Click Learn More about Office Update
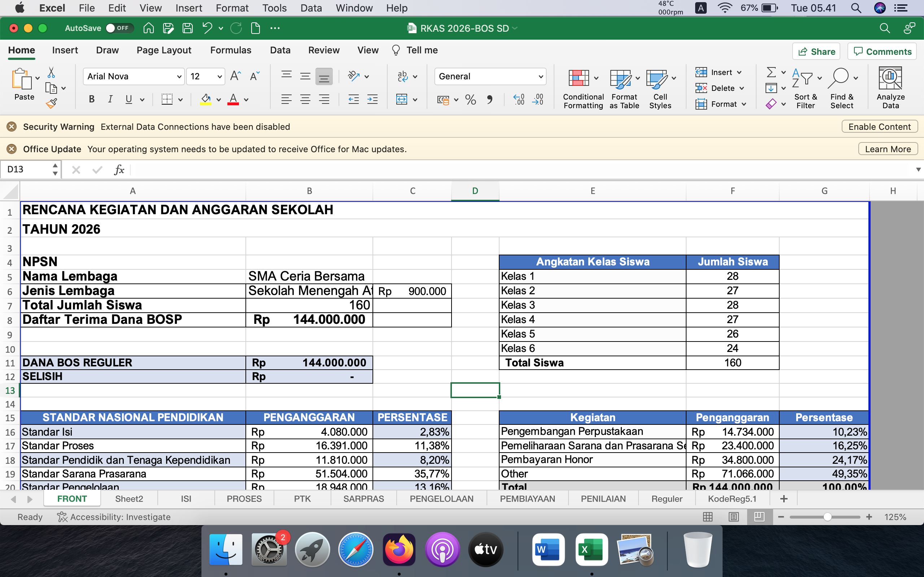Image resolution: width=924 pixels, height=577 pixels. coord(888,149)
